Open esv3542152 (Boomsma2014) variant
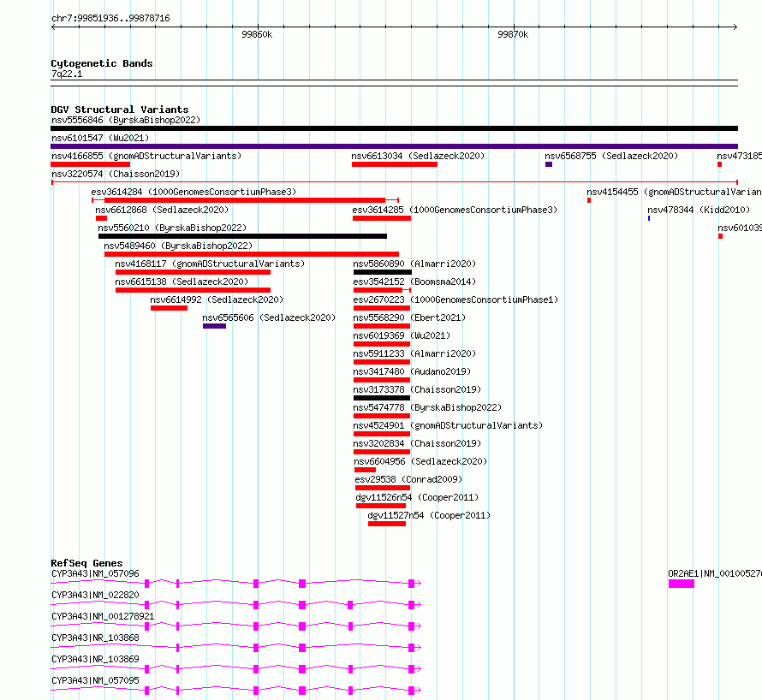The width and height of the screenshot is (762, 700). (x=414, y=282)
